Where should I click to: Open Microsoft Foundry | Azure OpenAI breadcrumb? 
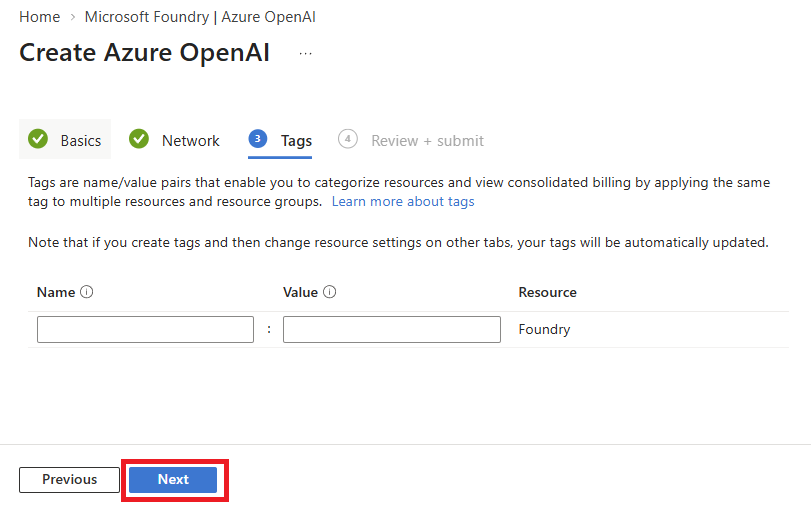(200, 17)
